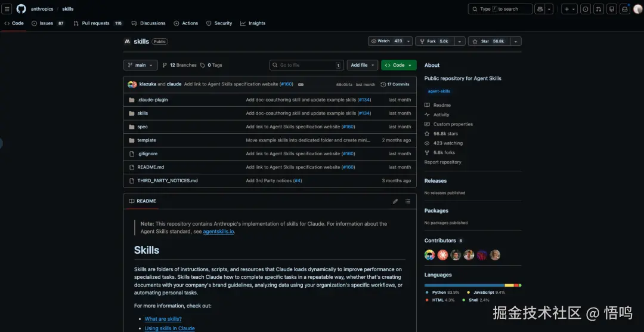The image size is (644, 332).
Task: Open the Insights tab
Action: coord(253,23)
